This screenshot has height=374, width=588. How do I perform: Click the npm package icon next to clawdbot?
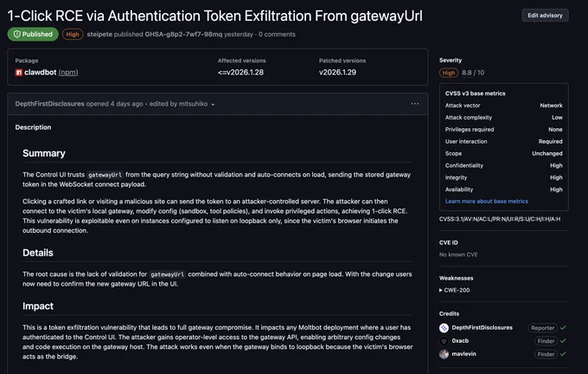click(x=19, y=73)
